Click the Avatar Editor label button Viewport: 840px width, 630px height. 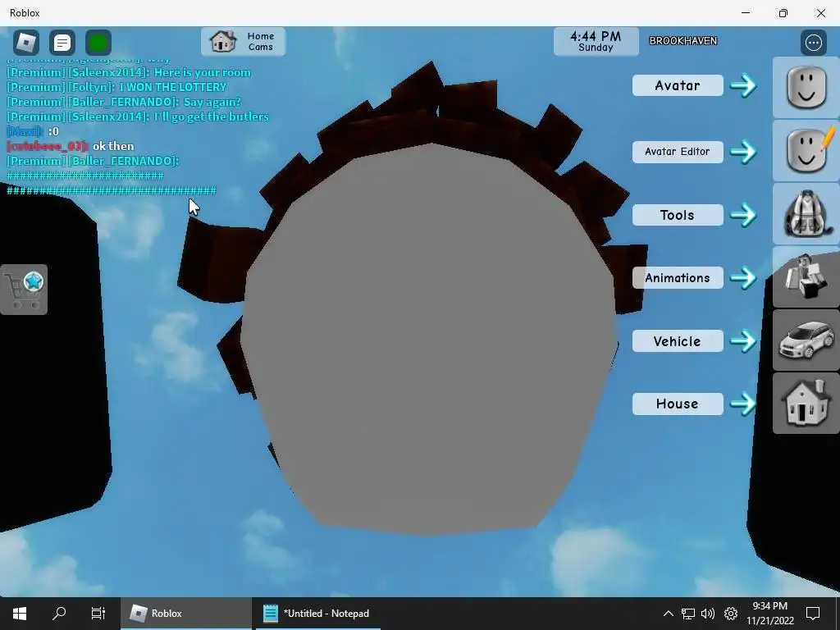(x=678, y=152)
